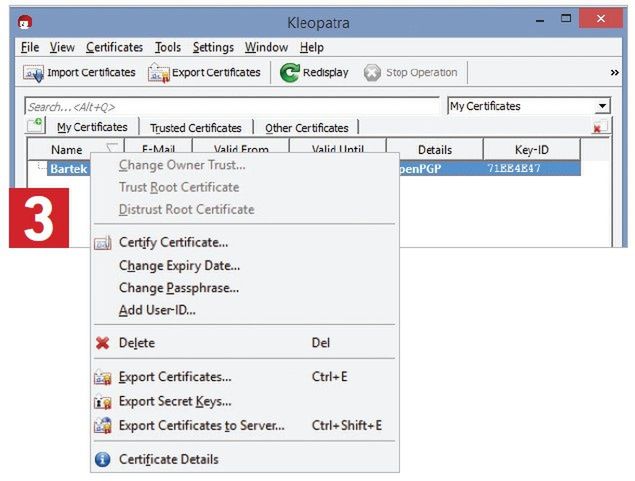635x481 pixels.
Task: Choose Change Expiry Date... entry
Action: point(245,266)
